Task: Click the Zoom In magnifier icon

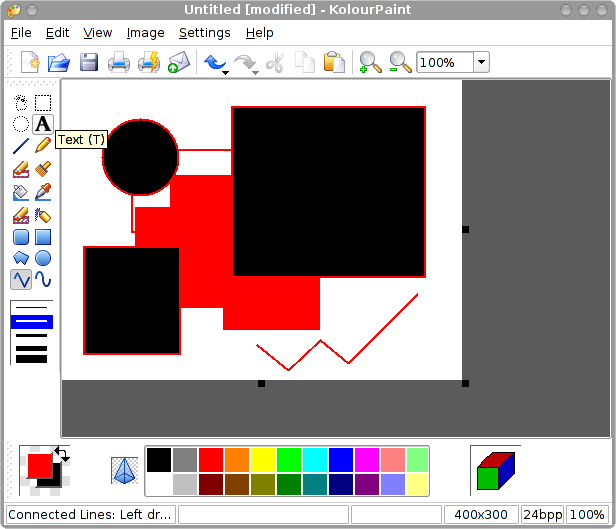Action: [x=370, y=63]
